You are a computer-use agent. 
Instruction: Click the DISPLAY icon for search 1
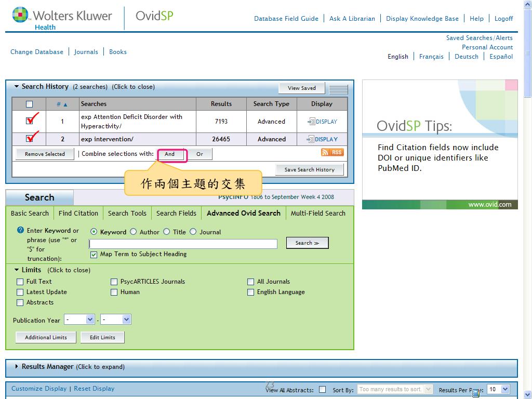click(x=322, y=122)
